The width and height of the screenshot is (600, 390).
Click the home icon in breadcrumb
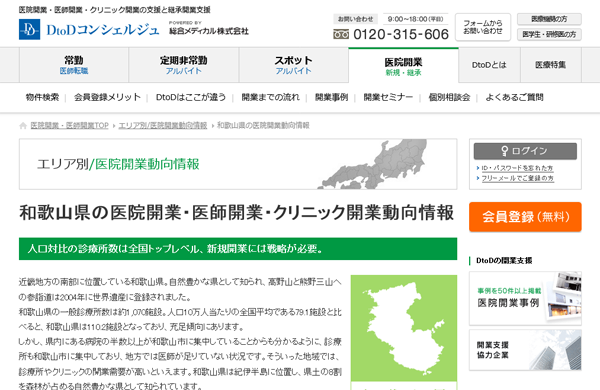pyautogui.click(x=23, y=126)
